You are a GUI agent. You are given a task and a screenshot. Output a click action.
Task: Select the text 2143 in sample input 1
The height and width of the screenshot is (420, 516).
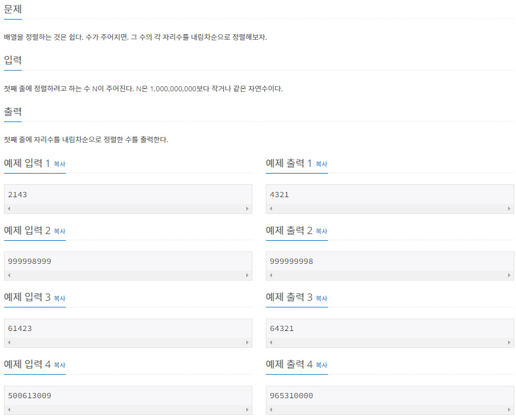click(18, 194)
